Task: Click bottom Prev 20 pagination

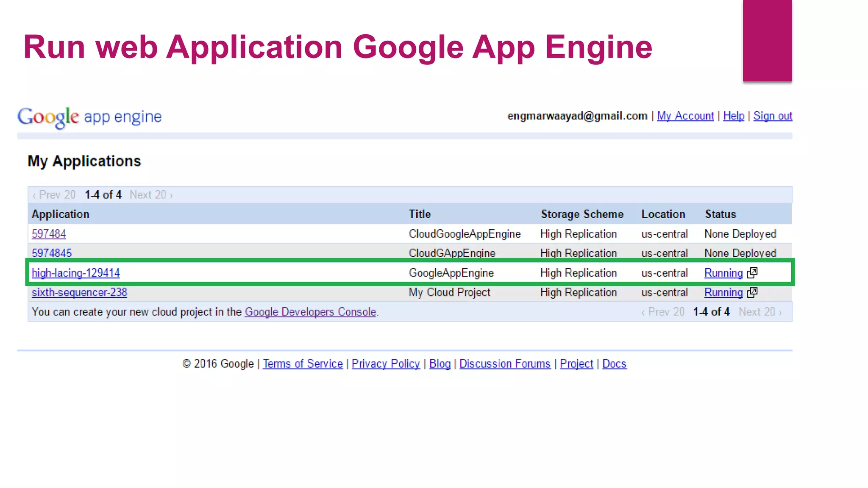Action: [663, 312]
